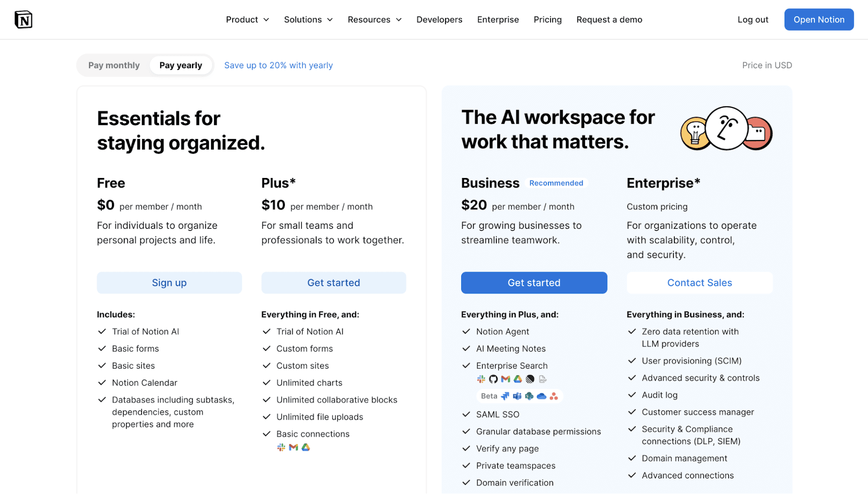
Task: Click the Slack icon under Enterprise Search
Action: click(481, 379)
